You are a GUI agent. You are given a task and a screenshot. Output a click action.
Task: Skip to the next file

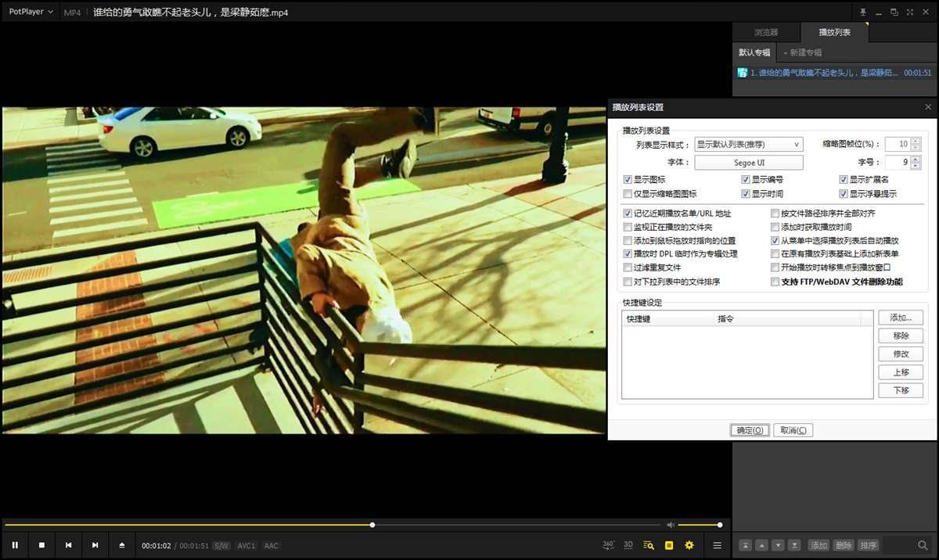(95, 545)
